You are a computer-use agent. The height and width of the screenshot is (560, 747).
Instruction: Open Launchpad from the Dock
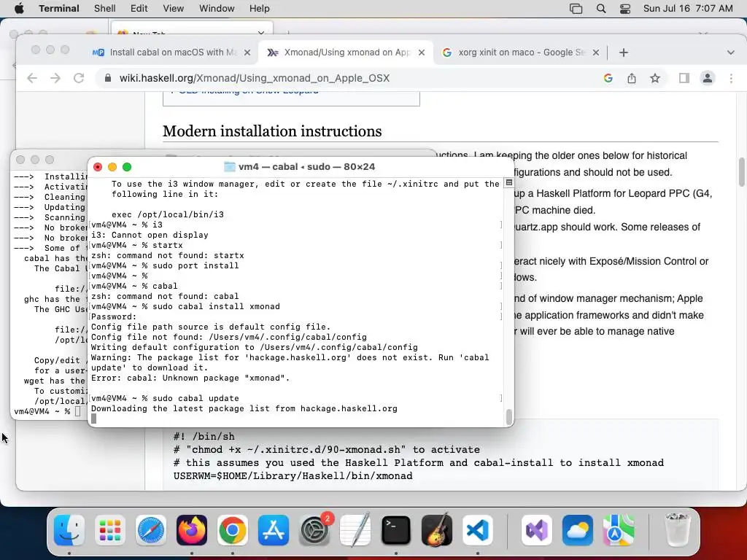(x=110, y=530)
